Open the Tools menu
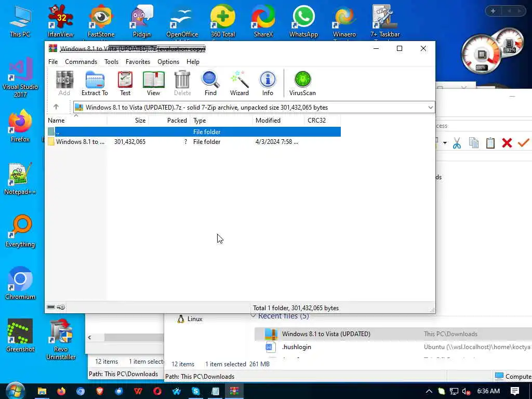The width and height of the screenshot is (532, 399). click(x=111, y=62)
